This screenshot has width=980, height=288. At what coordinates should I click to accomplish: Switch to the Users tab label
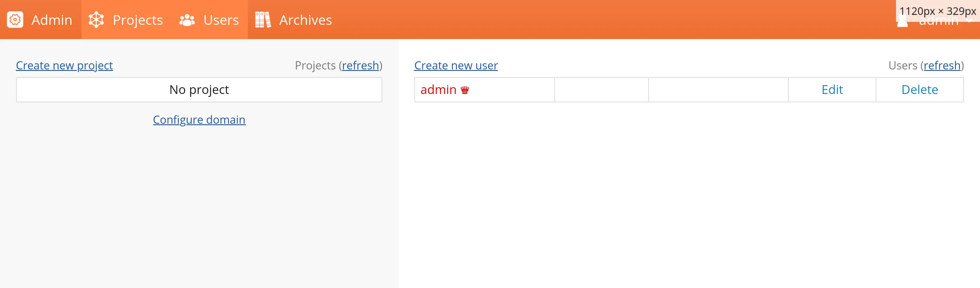(x=221, y=20)
